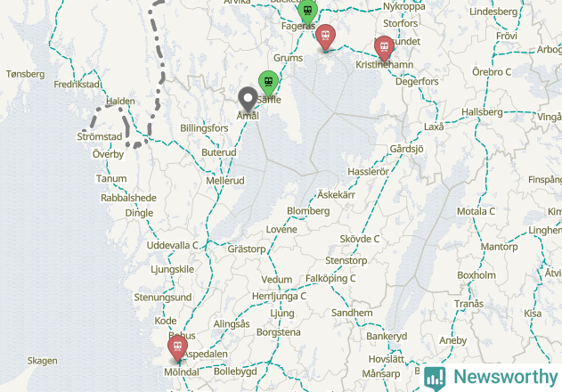Viewport: 562px width, 392px height.
Task: Click the green train marker near Fagerås
Action: point(307,12)
